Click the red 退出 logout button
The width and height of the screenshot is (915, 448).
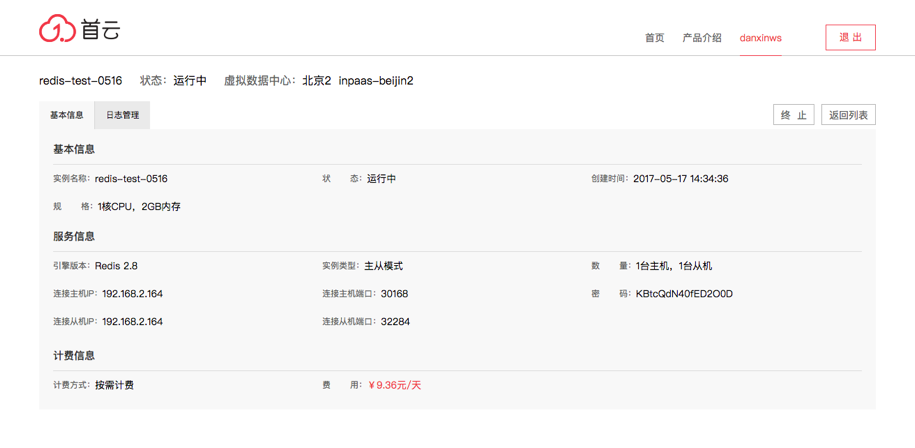(850, 37)
